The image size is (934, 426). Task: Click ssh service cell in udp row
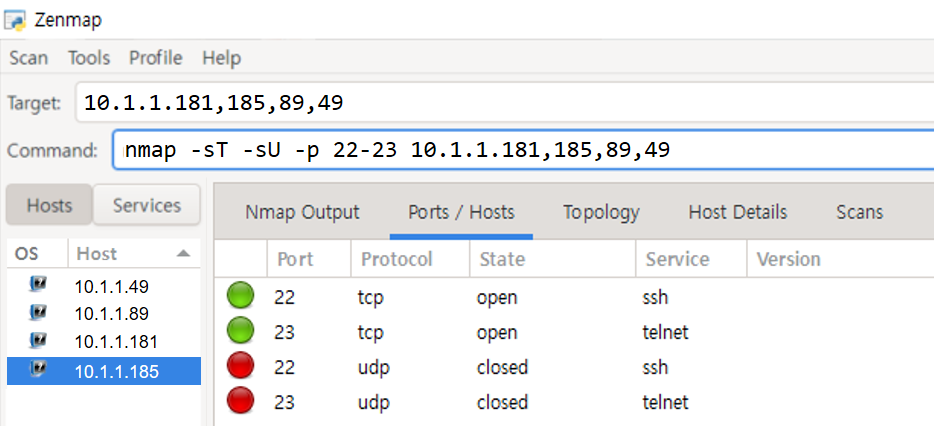[655, 367]
